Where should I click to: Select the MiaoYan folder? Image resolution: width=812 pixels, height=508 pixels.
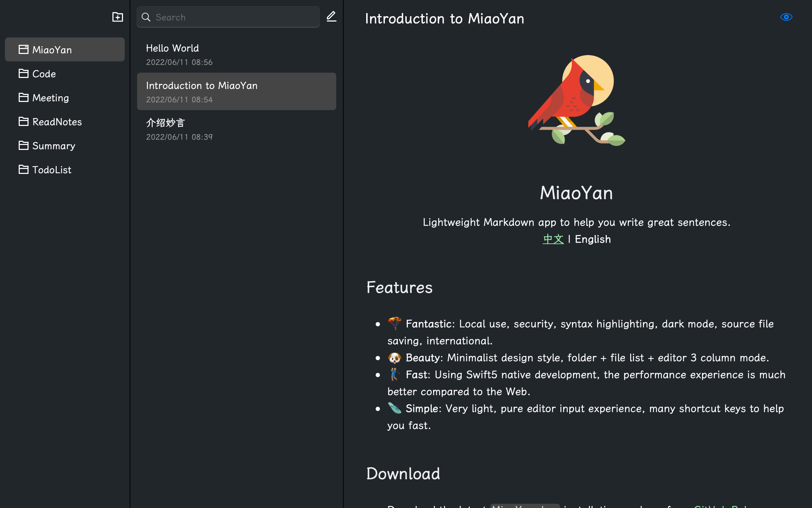65,50
